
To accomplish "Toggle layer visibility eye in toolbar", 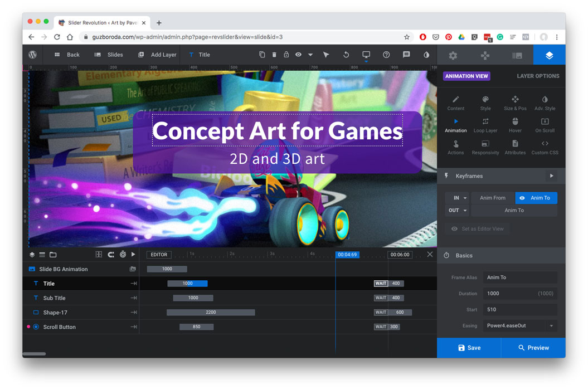I will click(298, 55).
